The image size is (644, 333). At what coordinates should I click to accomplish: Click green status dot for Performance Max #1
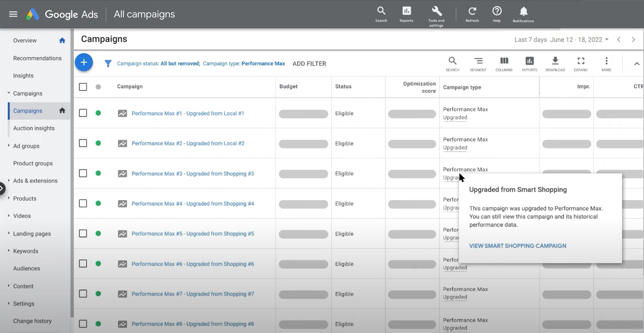(x=98, y=113)
